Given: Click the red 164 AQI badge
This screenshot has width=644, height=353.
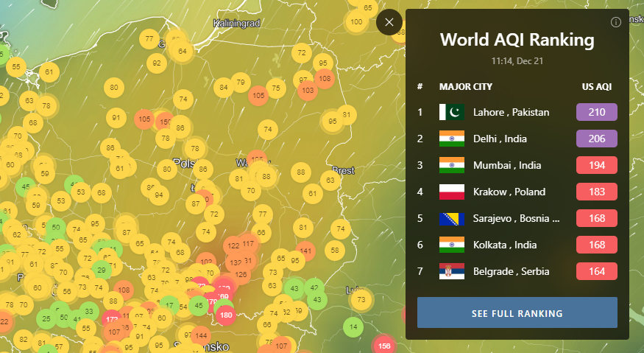Looking at the screenshot, I should click(597, 271).
